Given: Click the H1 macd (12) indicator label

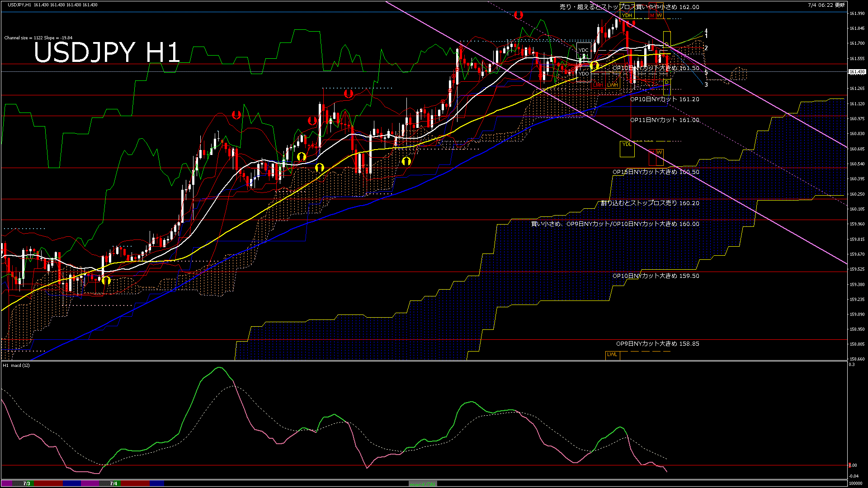Looking at the screenshot, I should (16, 365).
